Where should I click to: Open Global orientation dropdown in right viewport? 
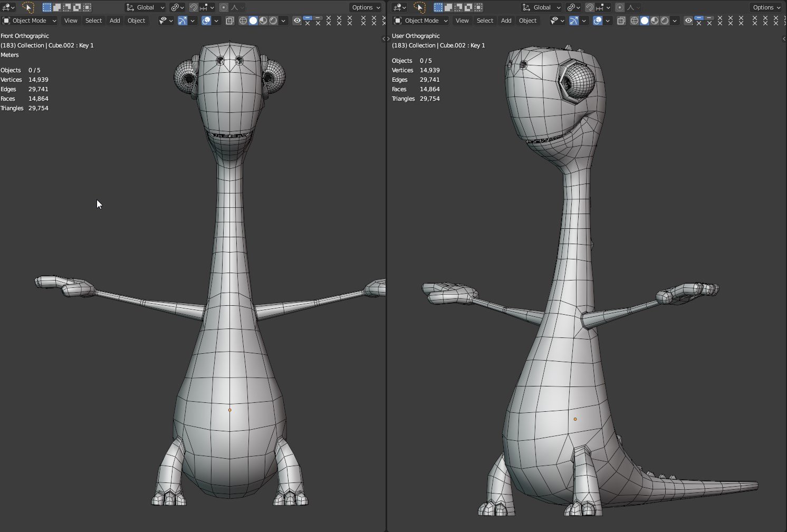pyautogui.click(x=542, y=7)
